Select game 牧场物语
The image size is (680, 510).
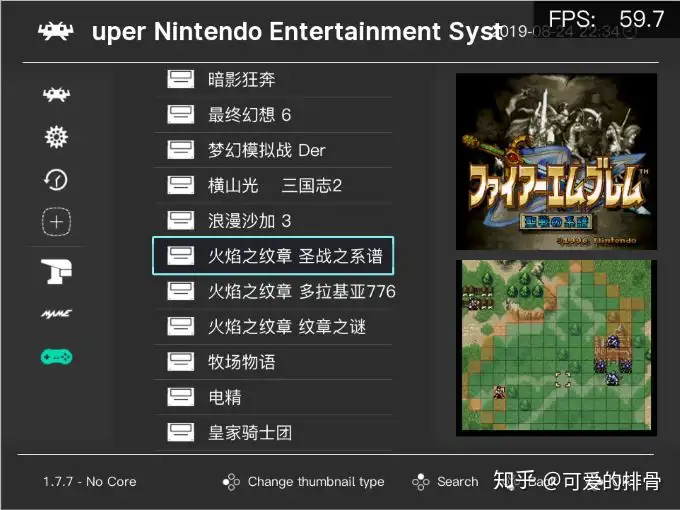click(273, 362)
